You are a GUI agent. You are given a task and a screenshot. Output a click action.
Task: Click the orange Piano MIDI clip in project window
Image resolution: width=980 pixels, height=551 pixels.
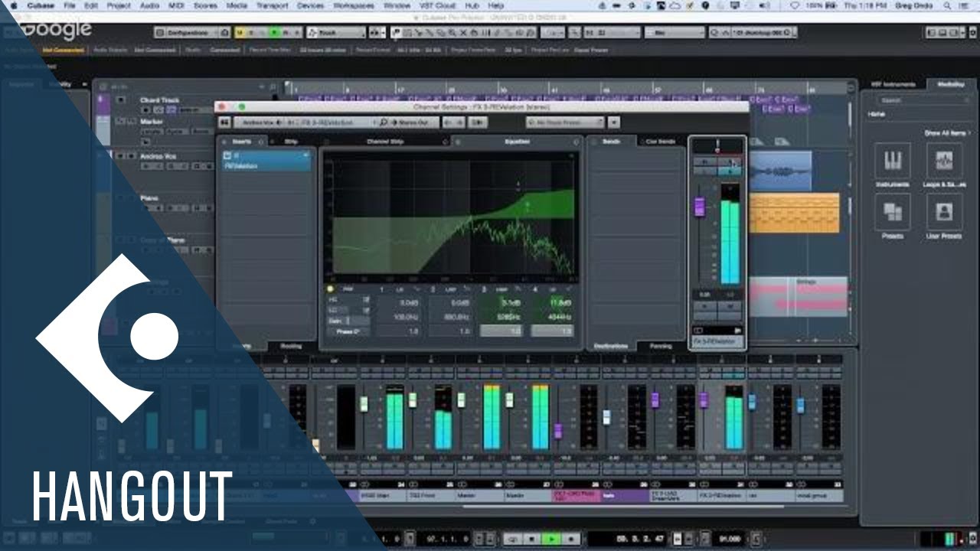pos(793,214)
